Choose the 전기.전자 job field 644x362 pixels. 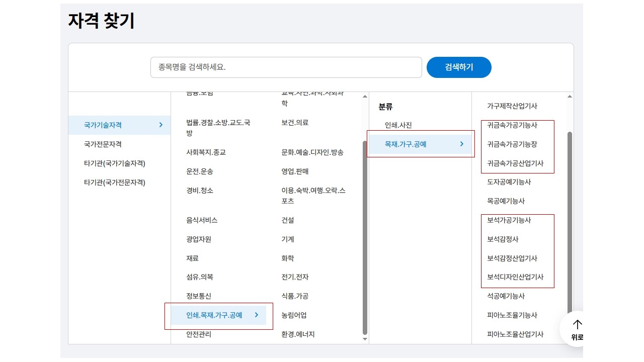pos(295,277)
